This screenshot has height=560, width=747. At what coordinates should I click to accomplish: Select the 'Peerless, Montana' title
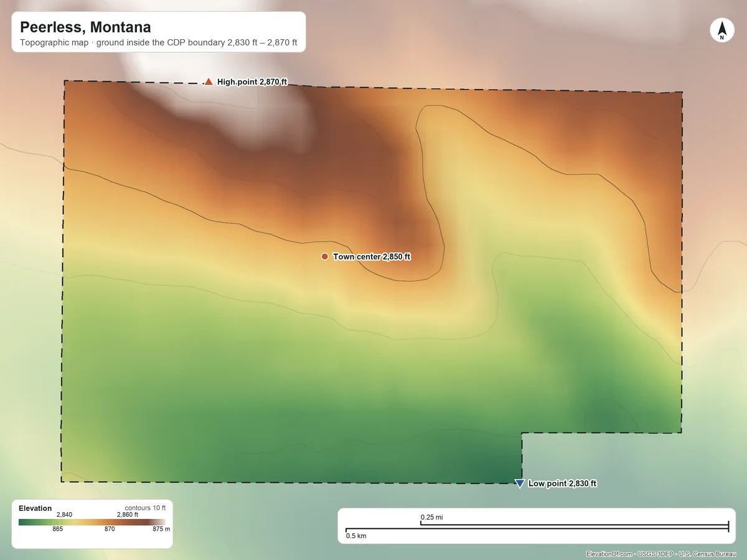click(85, 27)
